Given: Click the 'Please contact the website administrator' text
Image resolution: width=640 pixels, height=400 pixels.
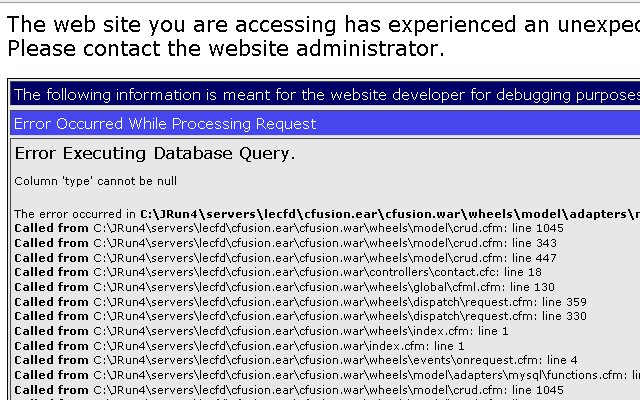Looking at the screenshot, I should tap(226, 49).
